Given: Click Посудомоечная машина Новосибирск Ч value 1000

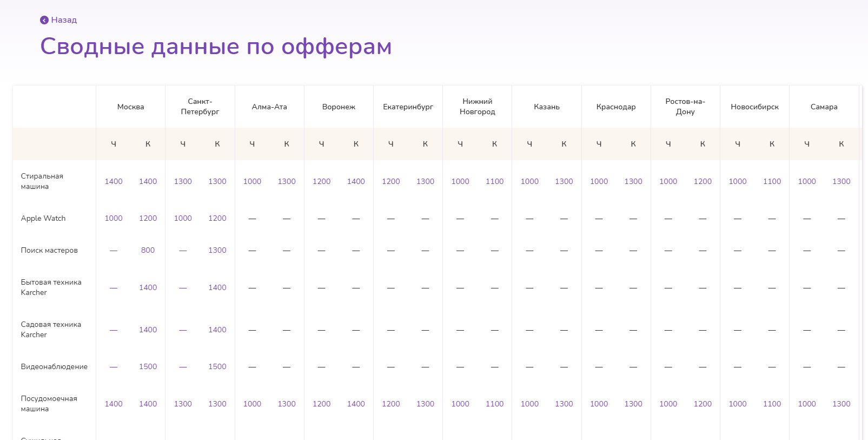Looking at the screenshot, I should 738,404.
